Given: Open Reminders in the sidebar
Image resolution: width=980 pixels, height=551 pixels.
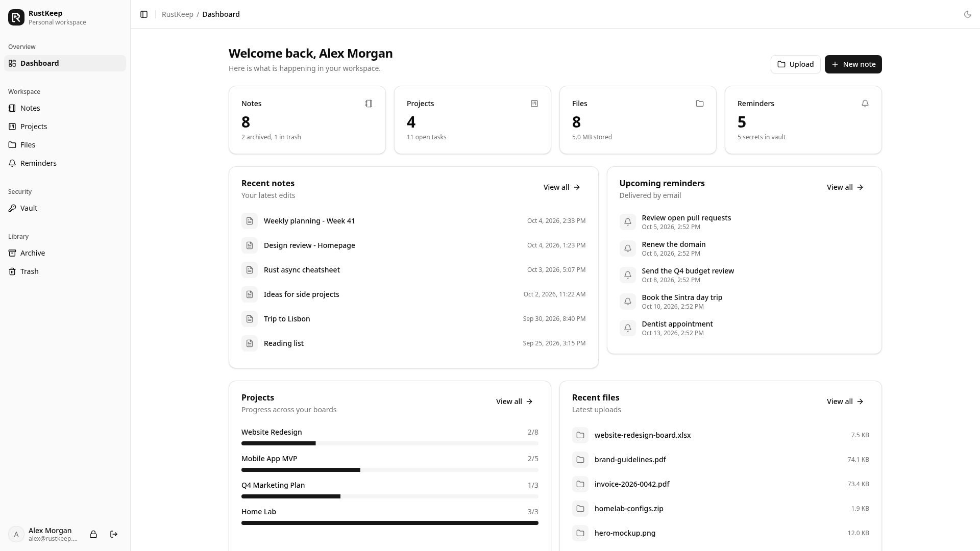Looking at the screenshot, I should click(65, 163).
